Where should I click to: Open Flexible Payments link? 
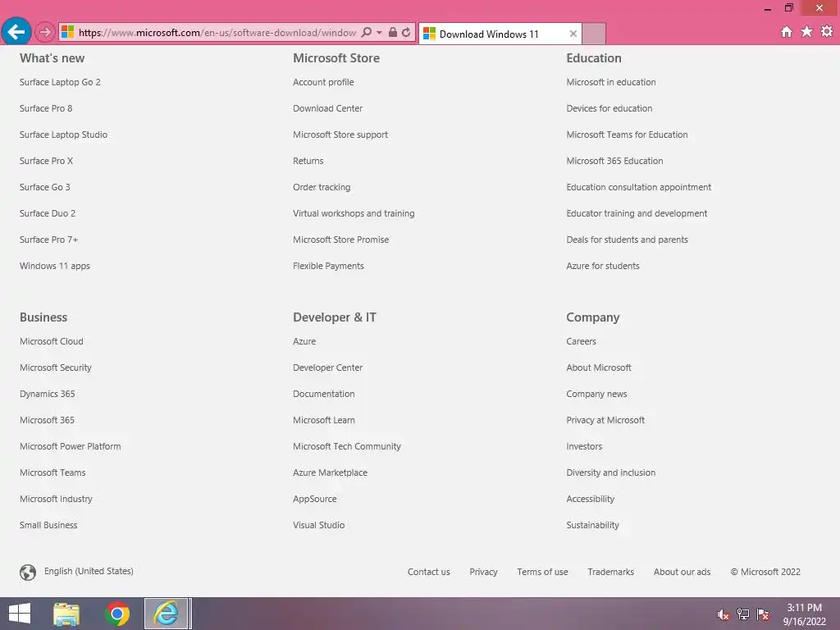[x=328, y=266]
